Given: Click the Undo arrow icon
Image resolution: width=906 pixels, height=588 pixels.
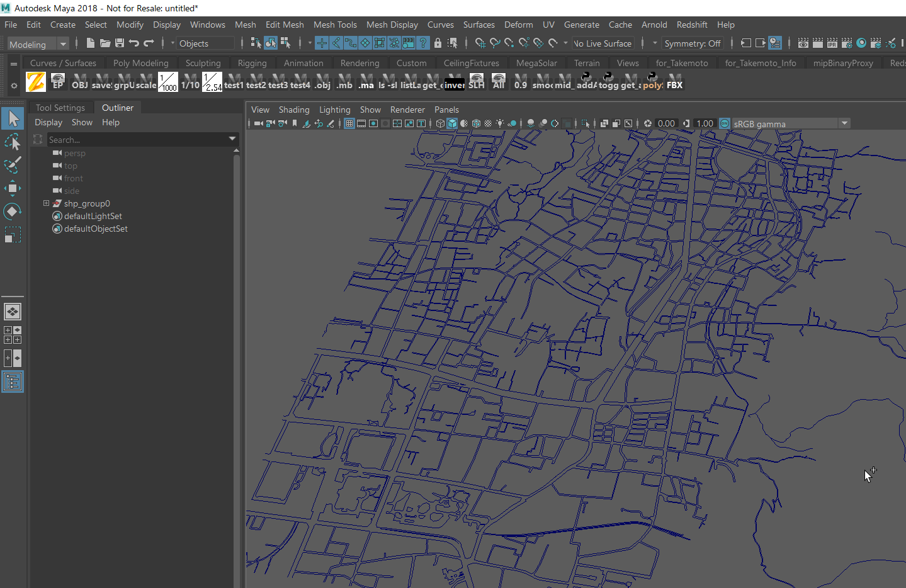Looking at the screenshot, I should (134, 43).
